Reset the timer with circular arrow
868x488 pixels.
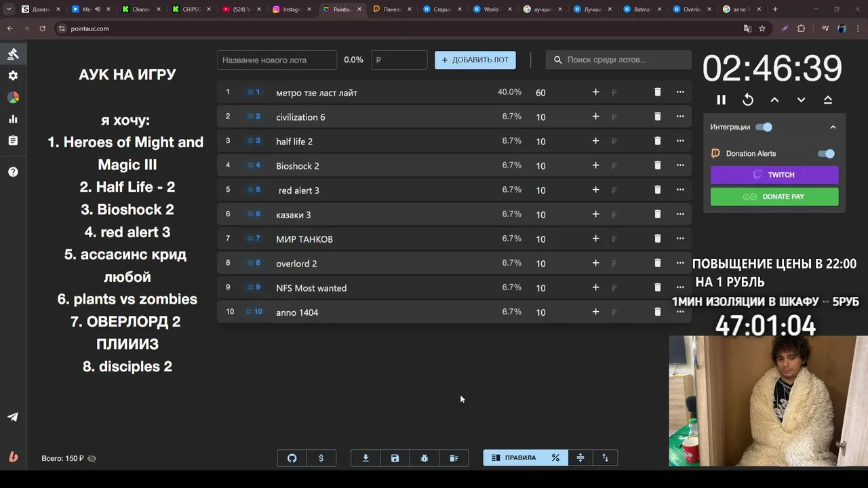(x=748, y=100)
